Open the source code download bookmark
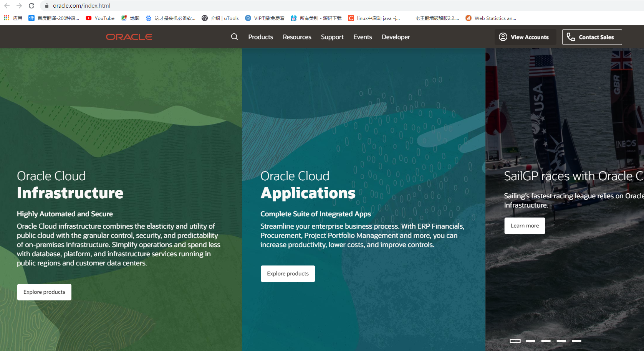This screenshot has height=351, width=644. [x=316, y=18]
